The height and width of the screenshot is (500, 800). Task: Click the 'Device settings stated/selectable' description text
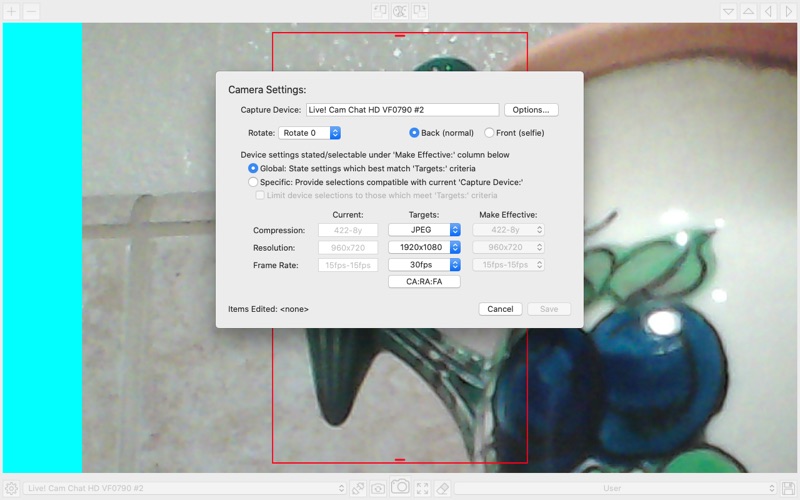[375, 155]
